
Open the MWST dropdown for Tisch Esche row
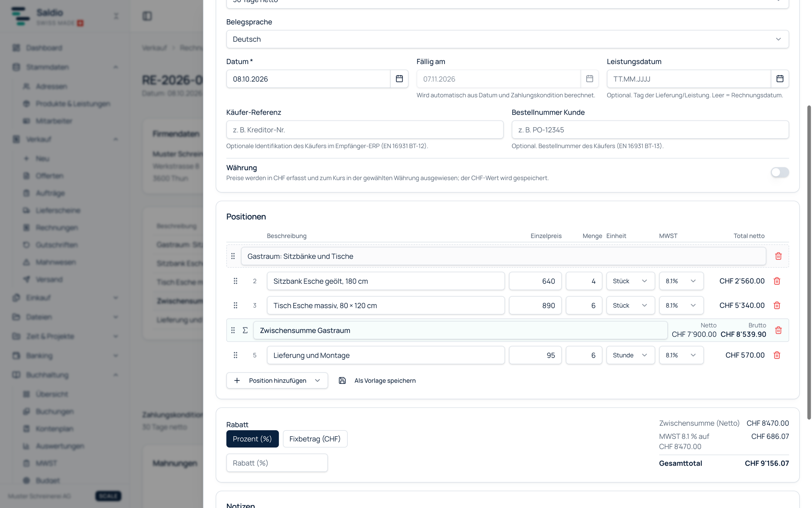click(x=681, y=305)
